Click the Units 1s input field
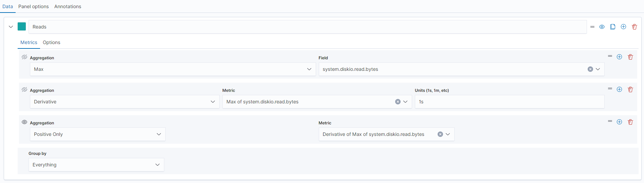The image size is (644, 183). point(509,102)
